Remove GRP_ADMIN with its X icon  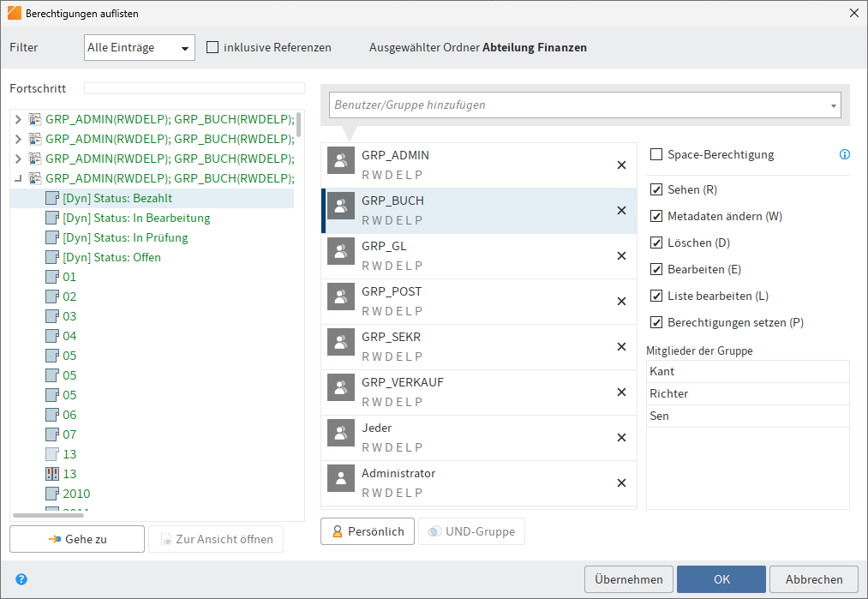point(621,165)
